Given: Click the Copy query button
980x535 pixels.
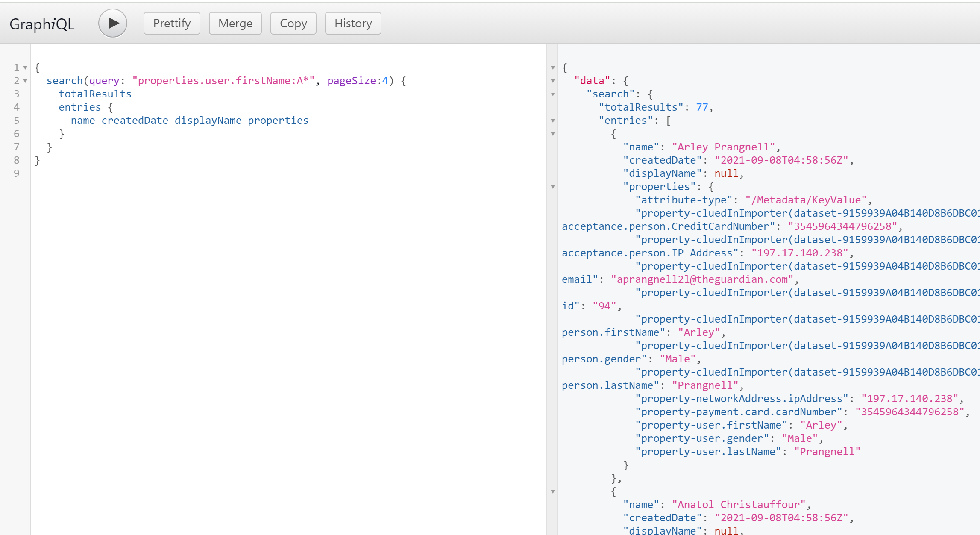Looking at the screenshot, I should click(x=293, y=23).
